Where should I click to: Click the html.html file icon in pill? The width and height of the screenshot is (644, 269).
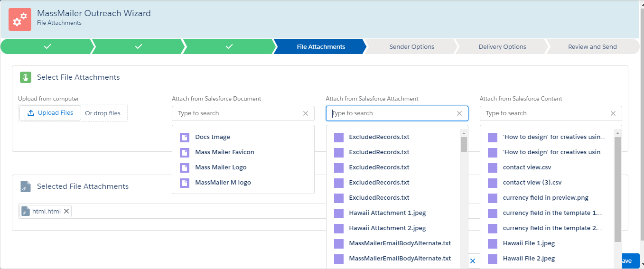(26, 211)
